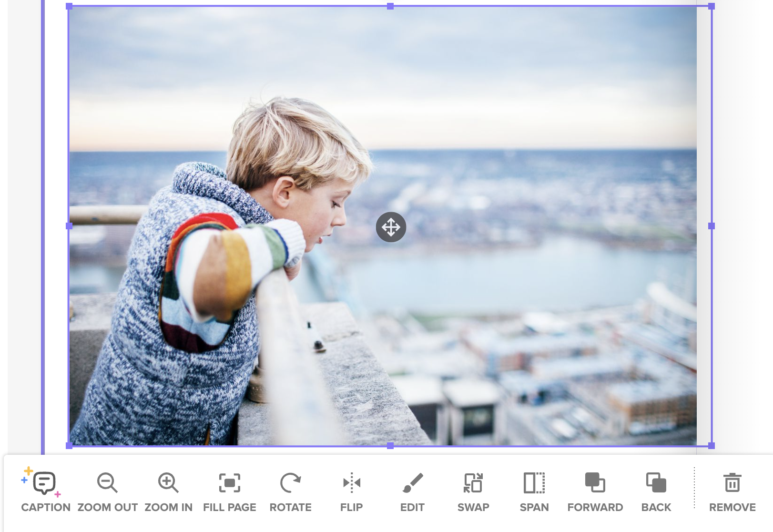
Task: Click the top-left corner resize handle
Action: [69, 6]
